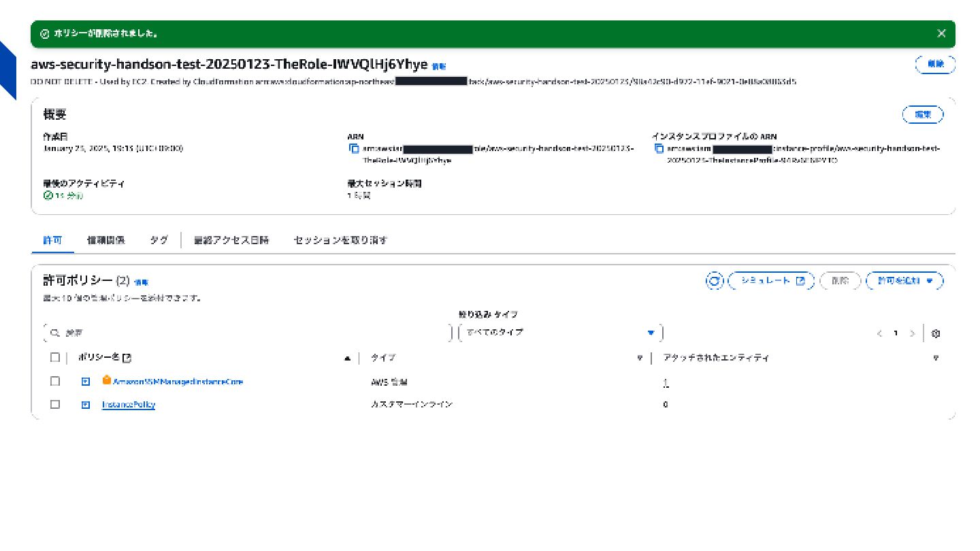Viewport: 980px width, 551px height.
Task: Switch to the タグ tab
Action: pyautogui.click(x=159, y=240)
